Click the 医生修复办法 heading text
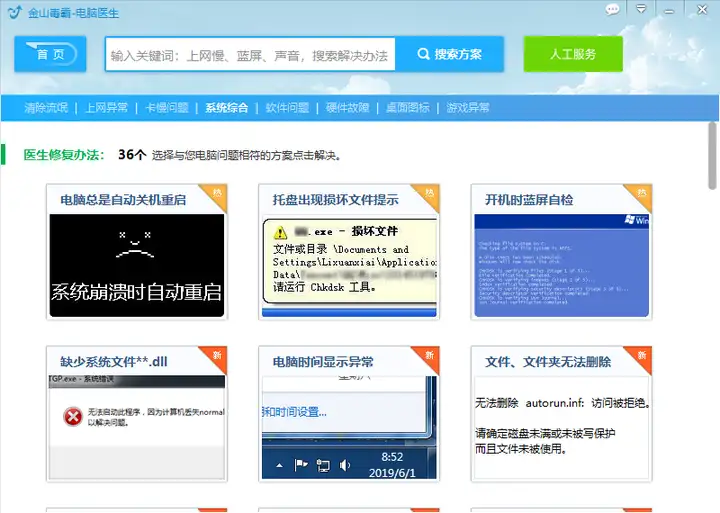Viewport: 720px width, 513px height. [x=64, y=155]
